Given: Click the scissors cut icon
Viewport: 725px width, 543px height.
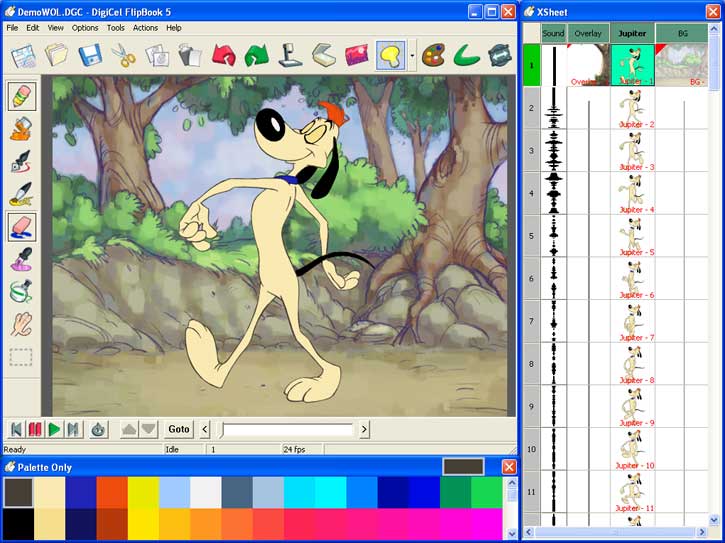Looking at the screenshot, I should pyautogui.click(x=123, y=56).
